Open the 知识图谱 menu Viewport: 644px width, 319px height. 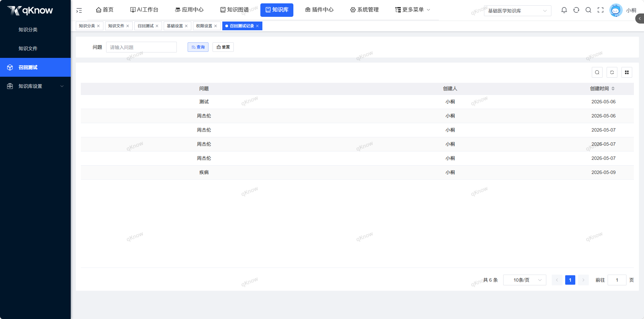[x=234, y=10]
